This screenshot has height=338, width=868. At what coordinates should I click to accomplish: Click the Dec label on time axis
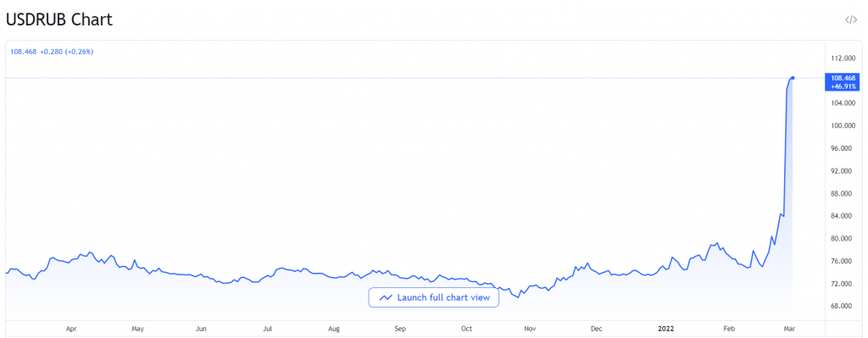596,329
